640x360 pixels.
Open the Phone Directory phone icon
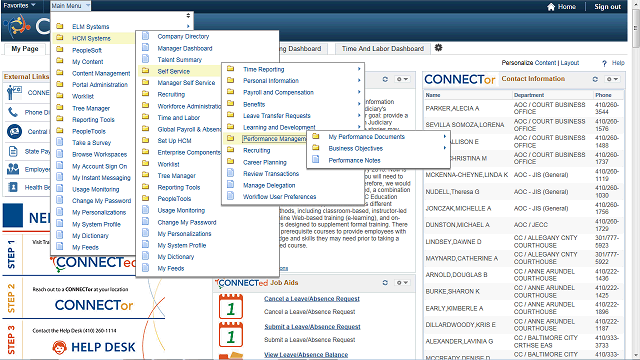[13, 111]
